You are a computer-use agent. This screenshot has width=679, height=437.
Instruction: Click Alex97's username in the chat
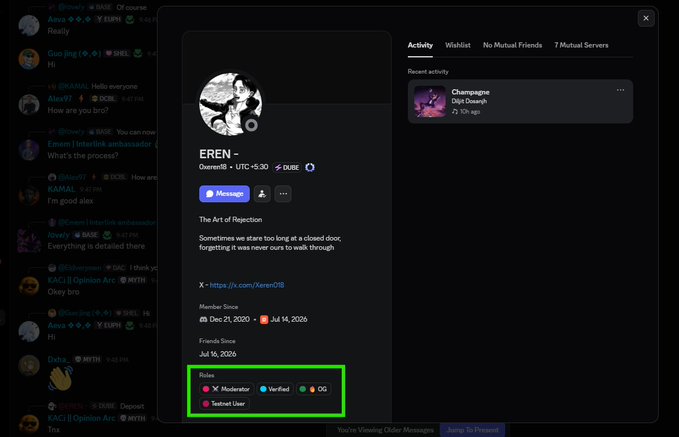click(x=60, y=99)
